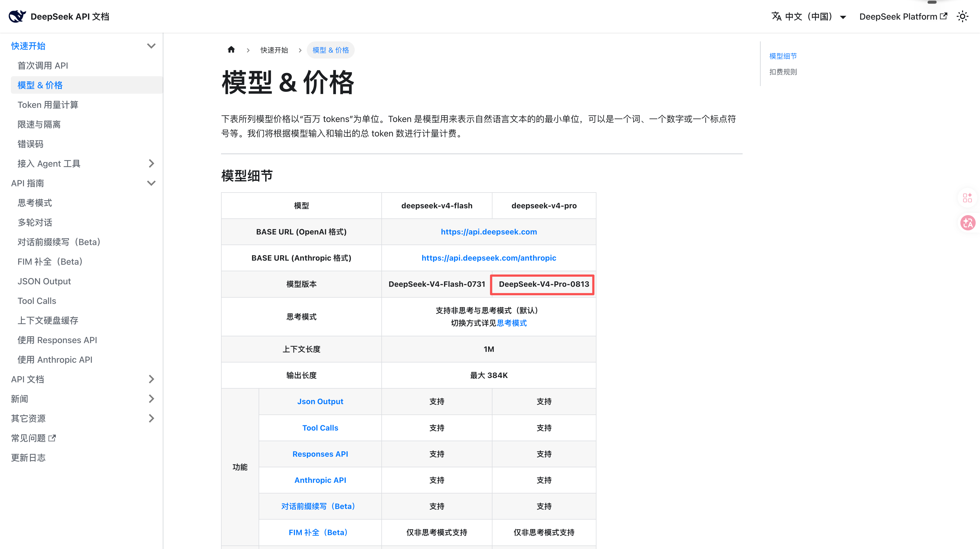Open the https://api.deepseek.com/anthropic link
The image size is (980, 549).
489,258
